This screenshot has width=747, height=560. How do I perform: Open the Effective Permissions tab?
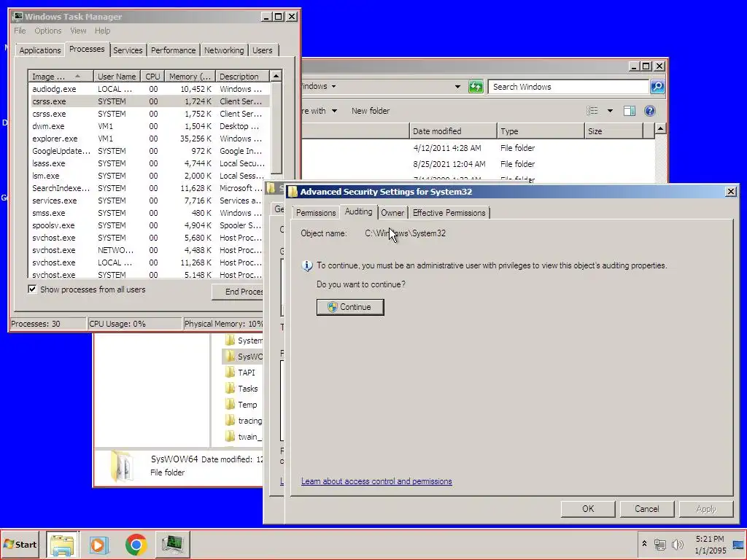449,213
